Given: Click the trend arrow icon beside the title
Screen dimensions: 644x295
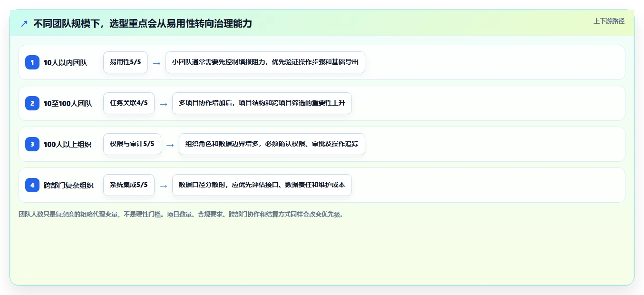Looking at the screenshot, I should (24, 23).
